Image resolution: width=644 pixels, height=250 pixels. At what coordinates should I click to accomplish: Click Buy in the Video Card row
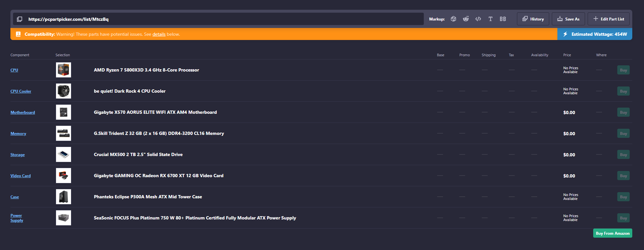tap(623, 176)
